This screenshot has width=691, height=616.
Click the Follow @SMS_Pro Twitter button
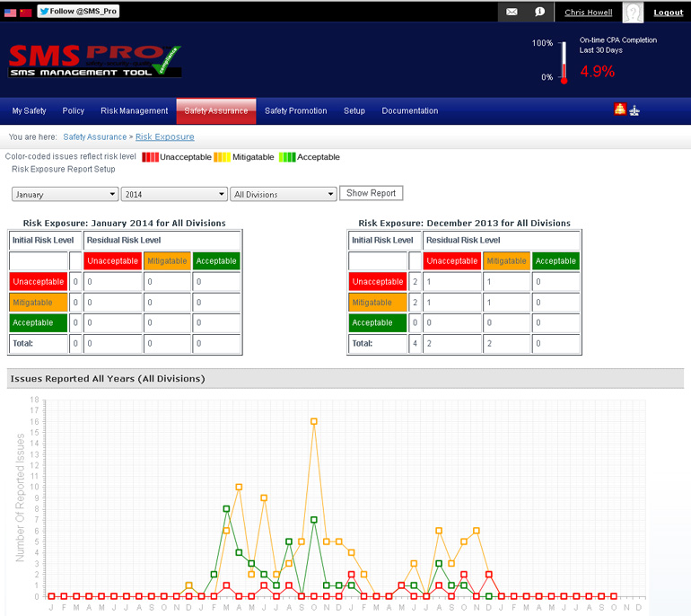pyautogui.click(x=78, y=11)
